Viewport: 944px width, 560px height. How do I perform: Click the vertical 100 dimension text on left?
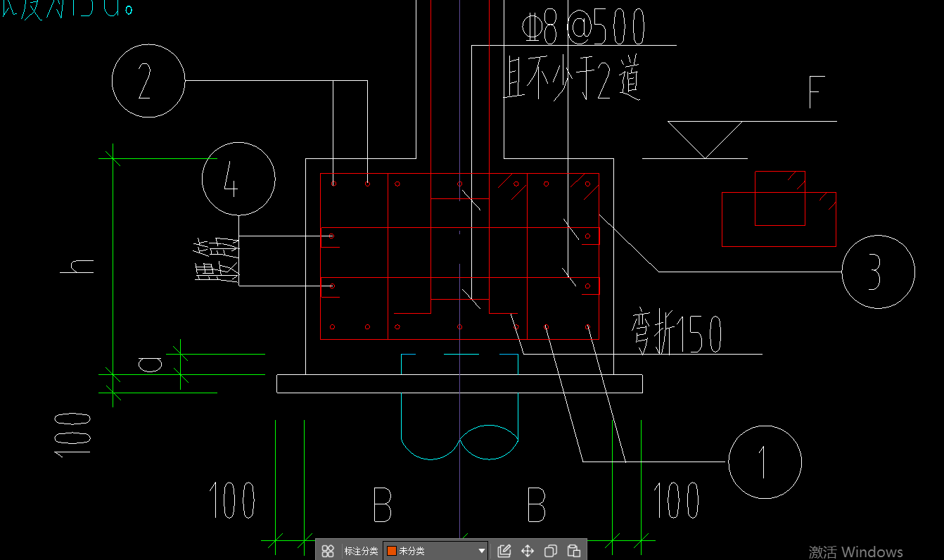[x=73, y=435]
